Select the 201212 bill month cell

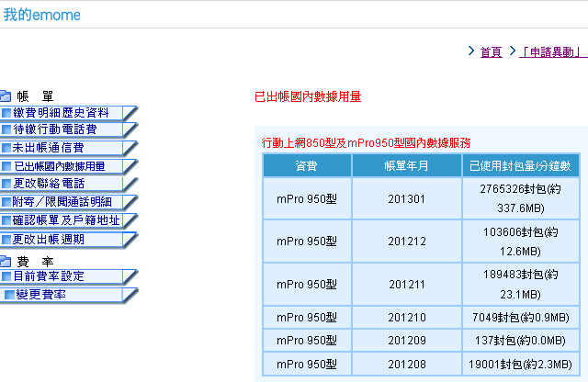click(x=406, y=242)
